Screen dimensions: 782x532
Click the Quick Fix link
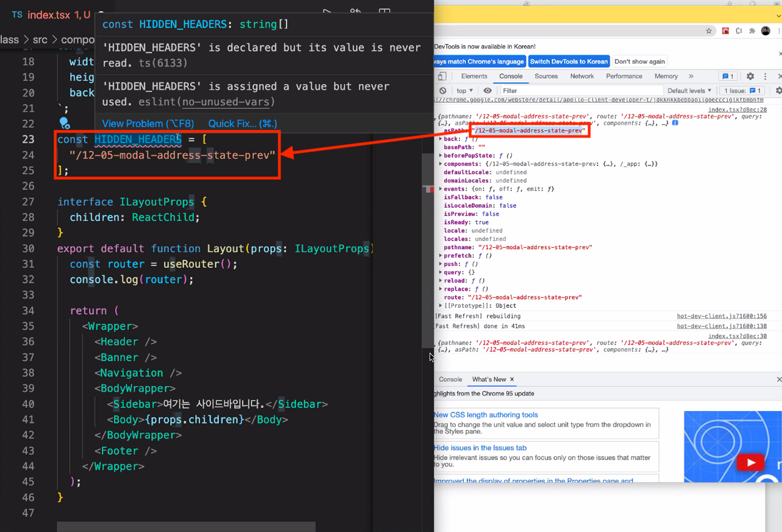click(242, 124)
